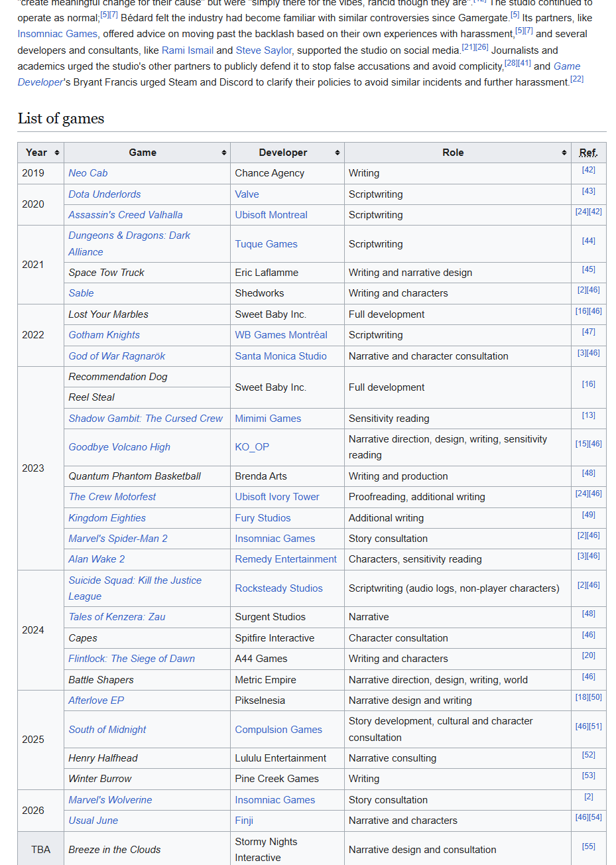
Task: Open the Neo Cab game link
Action: [88, 173]
